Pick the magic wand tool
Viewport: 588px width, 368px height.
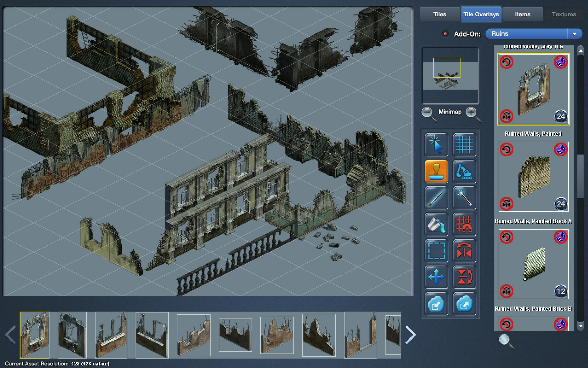point(464,198)
